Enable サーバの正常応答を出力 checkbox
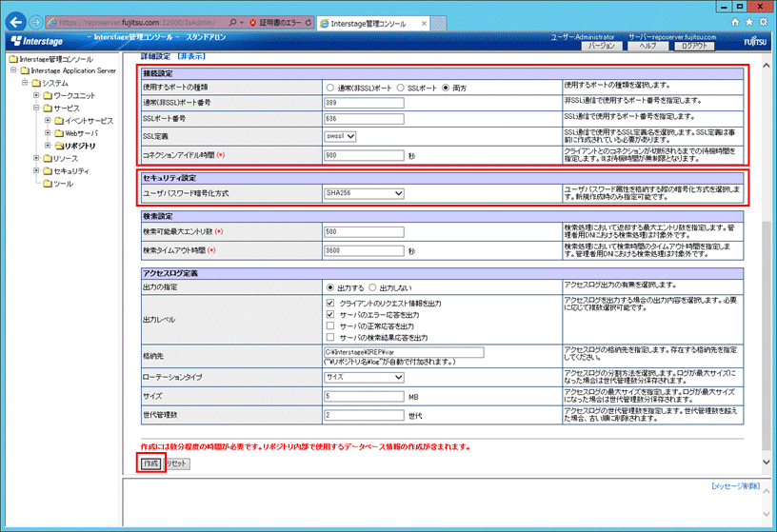Viewport: 777px width, 532px height. point(330,325)
